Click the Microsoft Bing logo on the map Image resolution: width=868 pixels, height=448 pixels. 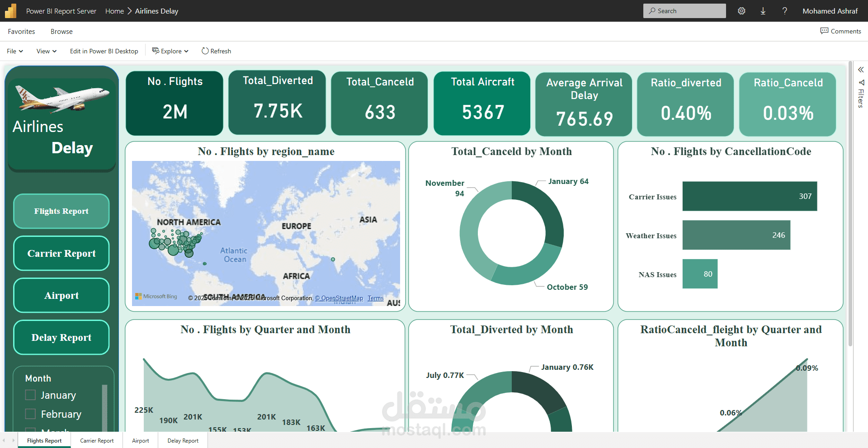pos(156,297)
